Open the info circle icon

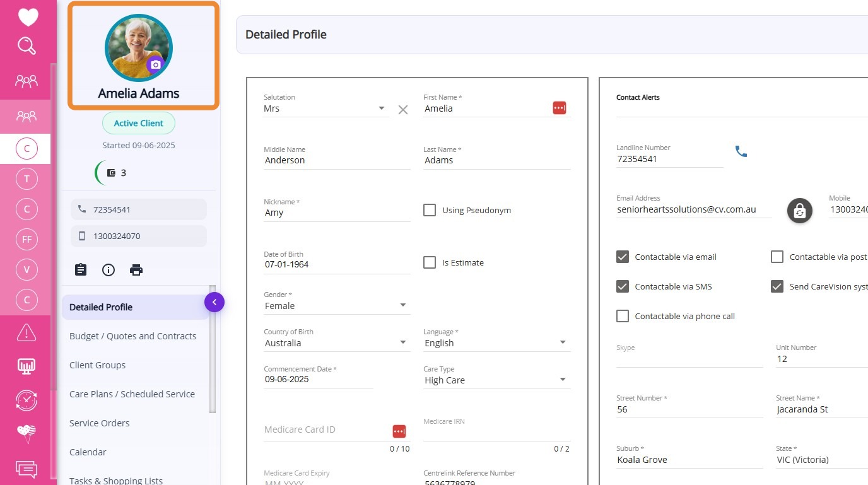tap(108, 270)
